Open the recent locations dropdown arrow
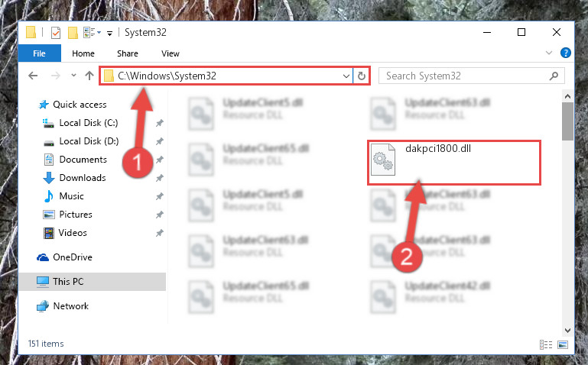This screenshot has height=365, width=588. point(73,76)
